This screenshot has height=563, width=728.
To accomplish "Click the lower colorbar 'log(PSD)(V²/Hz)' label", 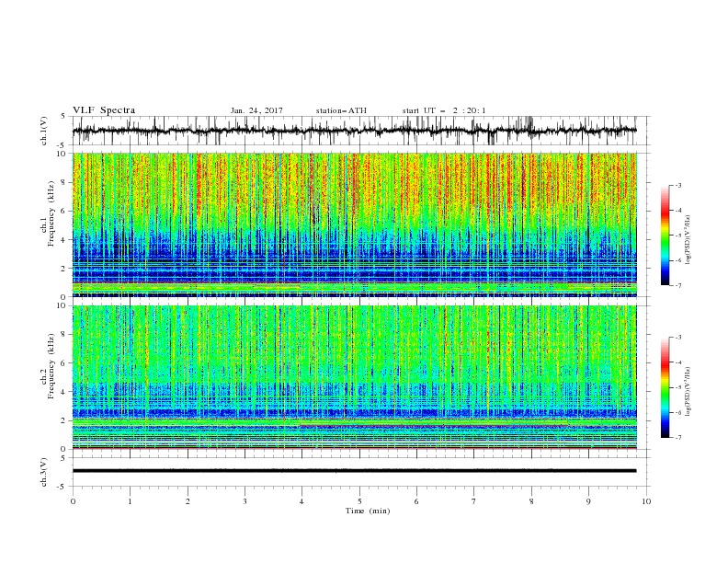I will pos(688,391).
